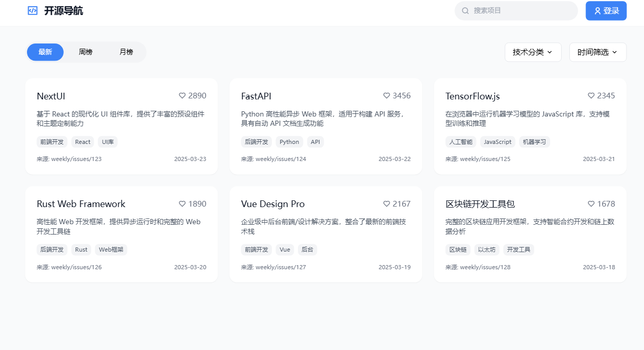This screenshot has width=644, height=350.
Task: Select 后端开发 tag on Rust card
Action: 52,250
